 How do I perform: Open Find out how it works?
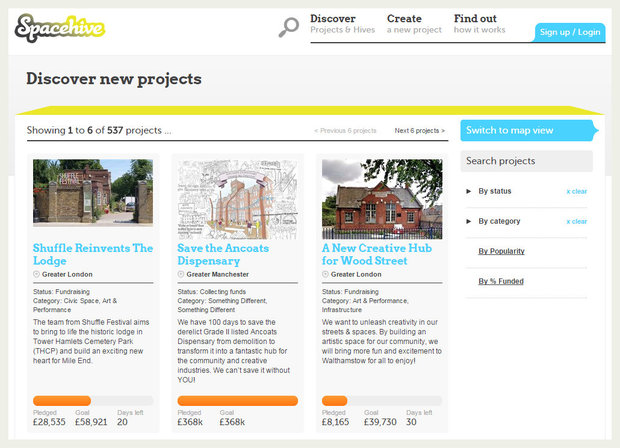(x=479, y=24)
